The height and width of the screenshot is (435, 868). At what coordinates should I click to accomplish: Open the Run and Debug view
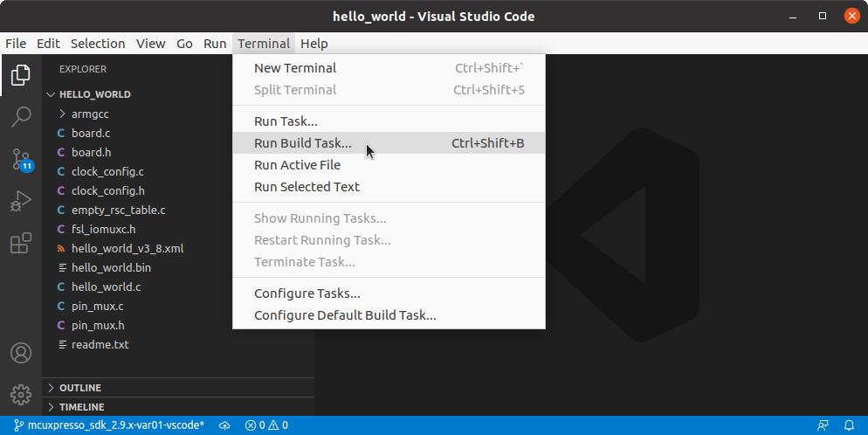coord(21,201)
